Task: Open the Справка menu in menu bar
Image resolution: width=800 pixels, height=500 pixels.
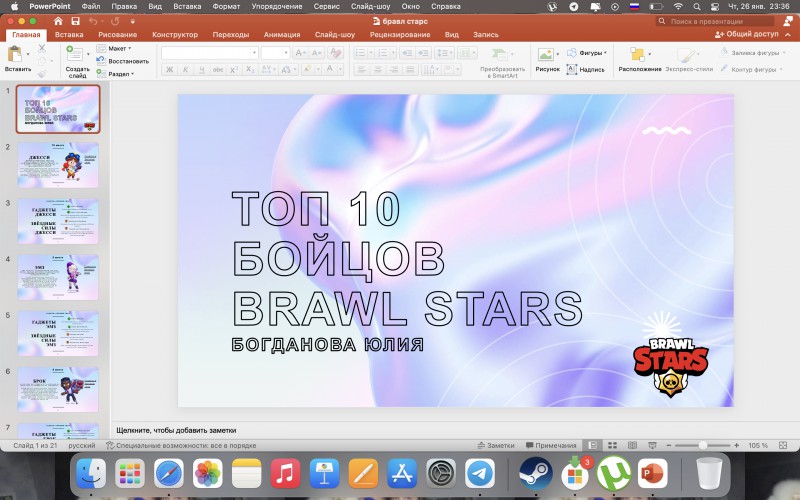Action: [445, 7]
